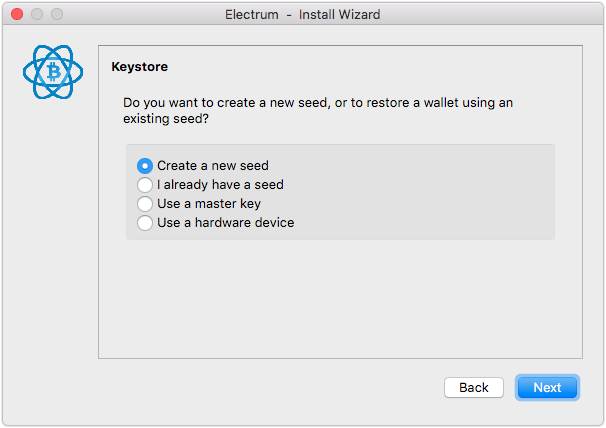The width and height of the screenshot is (606, 428).
Task: Click the "Keystore" heading
Action: [x=140, y=67]
